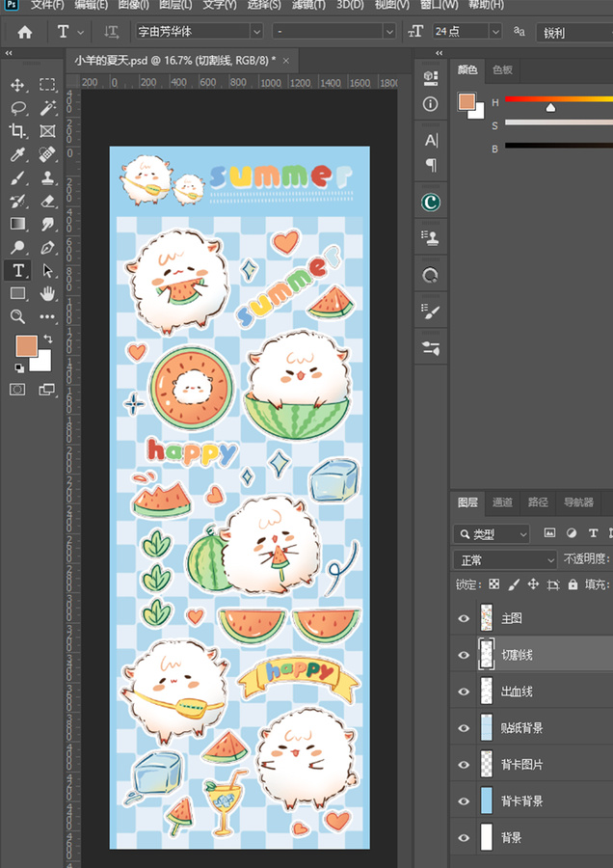Toggle lock transparent pixels
613x868 pixels.
(494, 584)
